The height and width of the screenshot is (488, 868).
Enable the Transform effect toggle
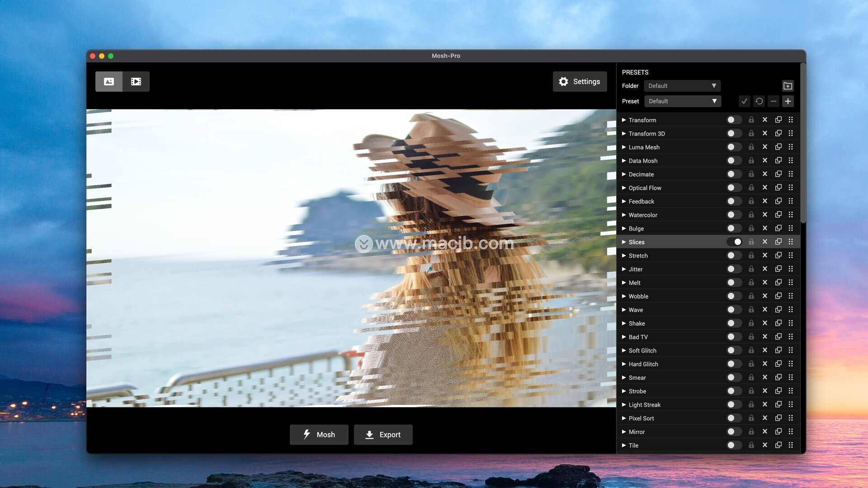pos(734,120)
